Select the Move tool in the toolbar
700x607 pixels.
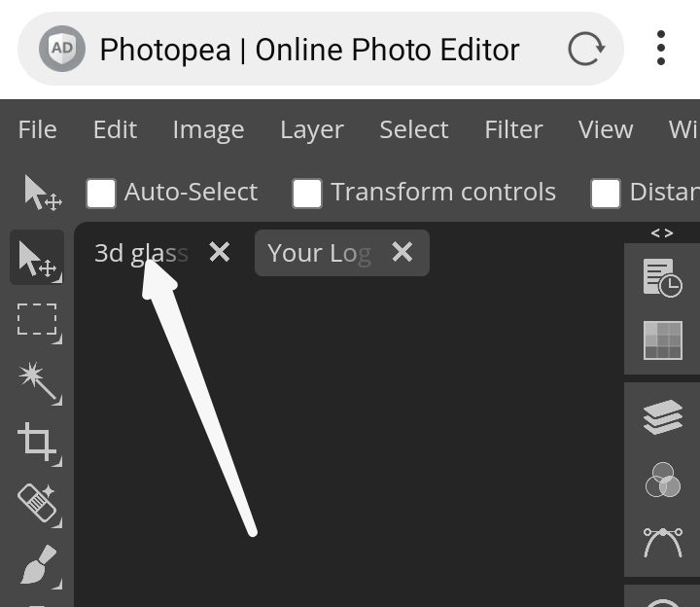click(38, 258)
